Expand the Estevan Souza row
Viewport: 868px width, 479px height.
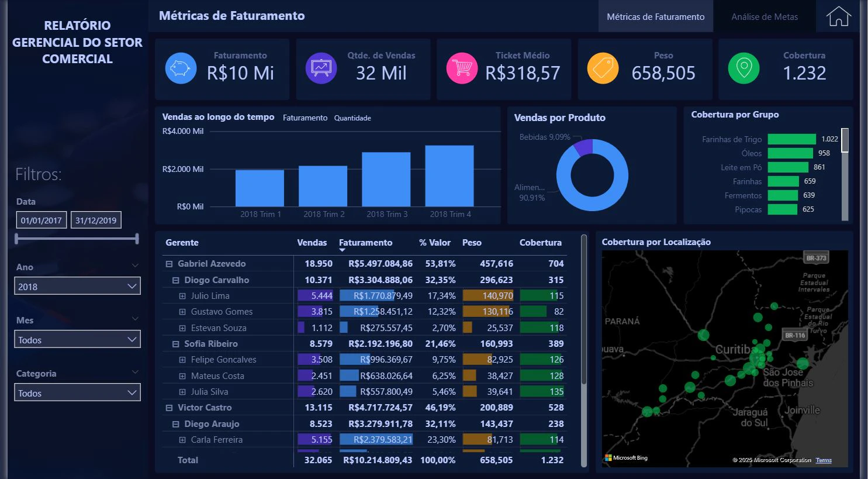coord(182,329)
